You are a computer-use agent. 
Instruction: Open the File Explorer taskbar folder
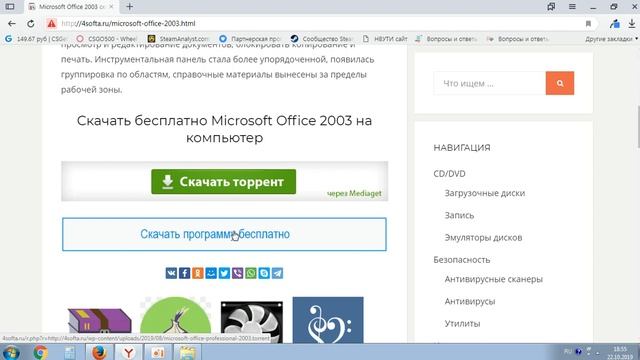click(187, 352)
